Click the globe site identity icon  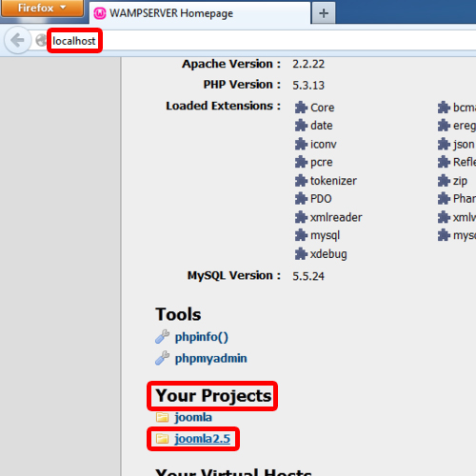point(41,40)
